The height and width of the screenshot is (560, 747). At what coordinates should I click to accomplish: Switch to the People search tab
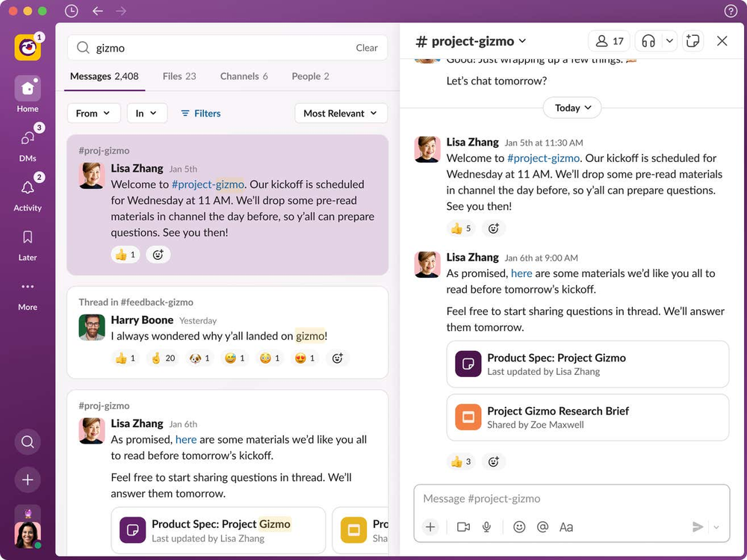coord(310,76)
